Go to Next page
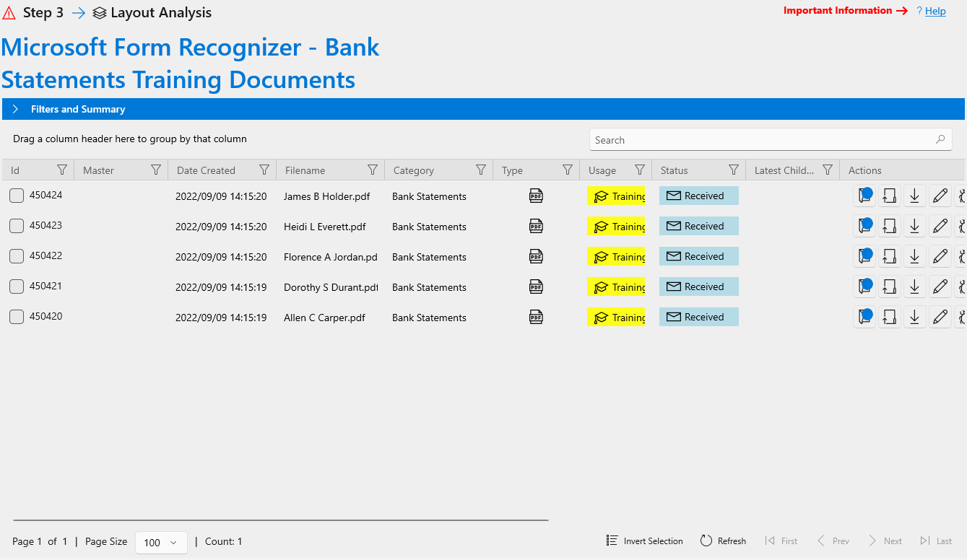 tap(885, 541)
